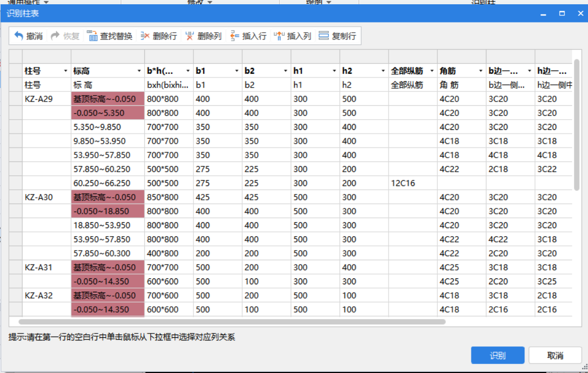This screenshot has height=373, width=588.
Task: Select the 60.250~66.250 elevation cell
Action: point(107,183)
